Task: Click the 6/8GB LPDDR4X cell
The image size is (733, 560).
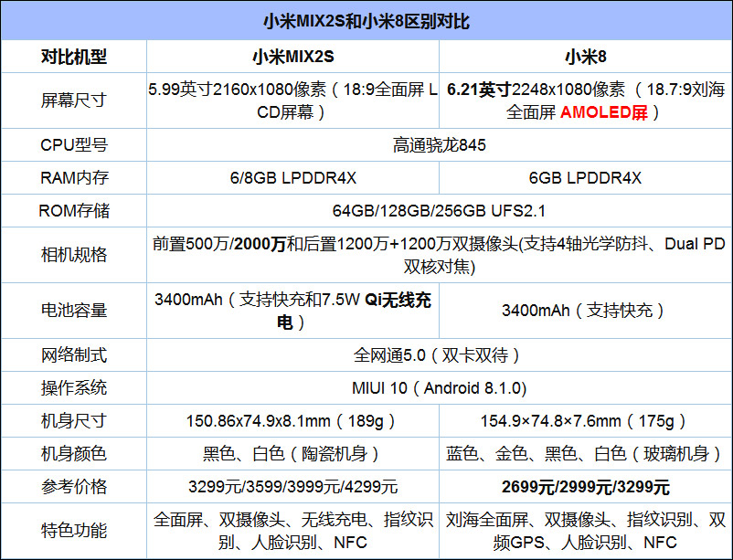Action: (x=293, y=177)
